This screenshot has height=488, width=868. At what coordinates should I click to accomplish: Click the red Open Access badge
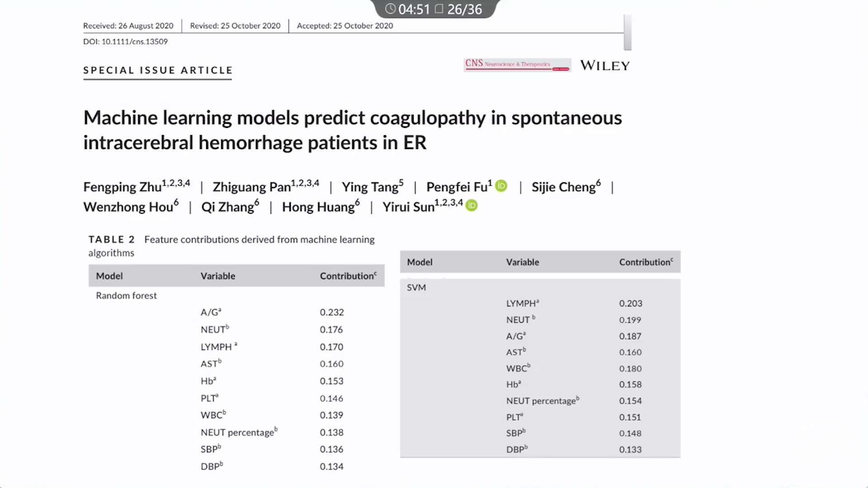pos(561,69)
